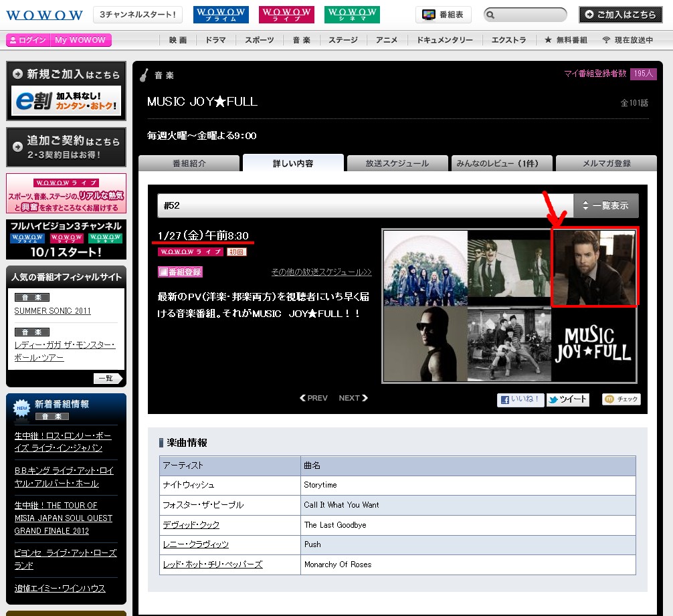Viewport: 673px width, 616px height.
Task: Open the 映画 menu
Action: 178,40
